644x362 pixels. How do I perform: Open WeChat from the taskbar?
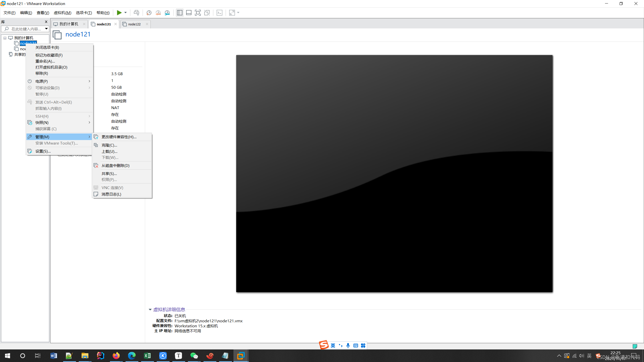click(194, 356)
